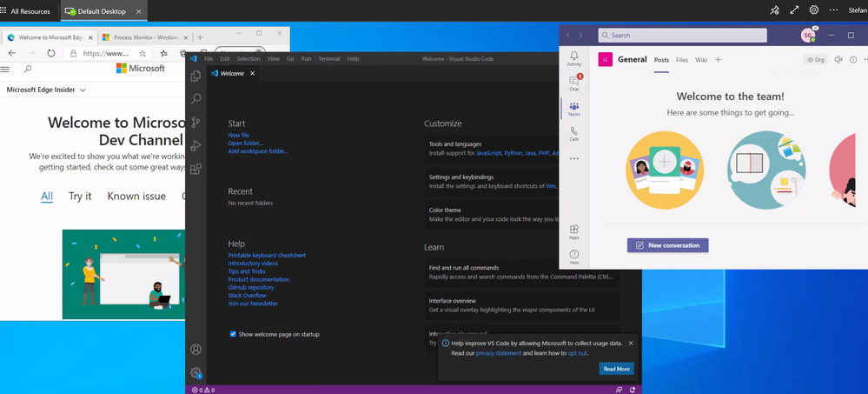Open settings gear in remote desktop top bar
Viewport: 868px width, 394px height.
pos(814,10)
